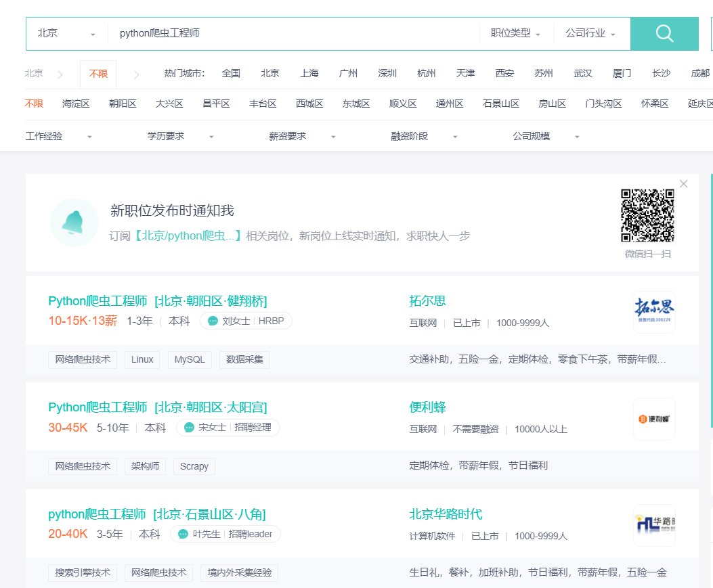Open the 北京 city dropdown in search bar
The height and width of the screenshot is (588, 713).
pos(66,34)
